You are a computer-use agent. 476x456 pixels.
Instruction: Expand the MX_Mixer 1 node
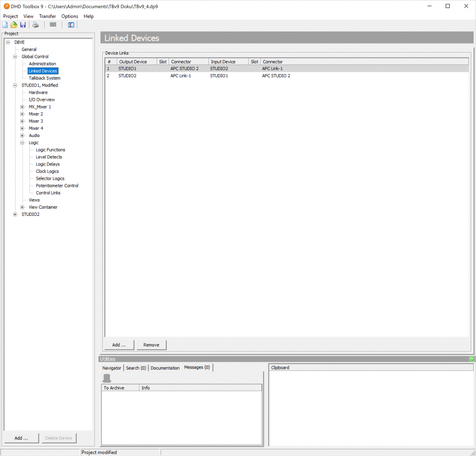pos(22,107)
